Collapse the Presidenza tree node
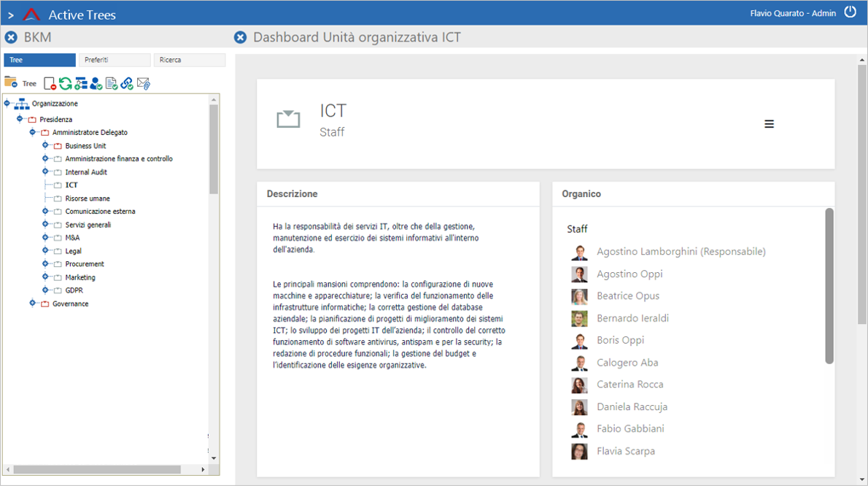Image resolution: width=868 pixels, height=486 pixels. pyautogui.click(x=20, y=119)
